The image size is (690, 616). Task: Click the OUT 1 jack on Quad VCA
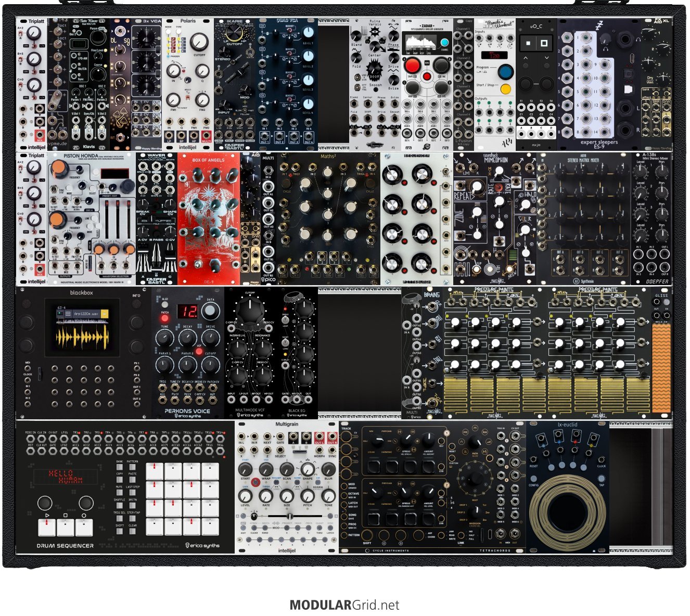pyautogui.click(x=265, y=136)
